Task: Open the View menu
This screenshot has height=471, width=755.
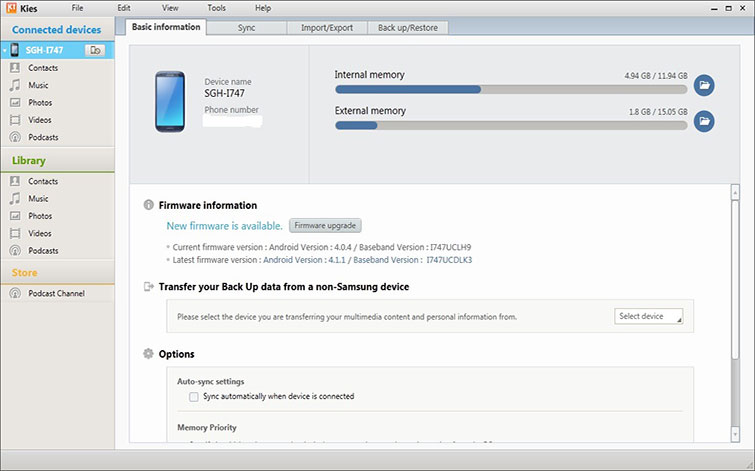Action: click(x=170, y=8)
